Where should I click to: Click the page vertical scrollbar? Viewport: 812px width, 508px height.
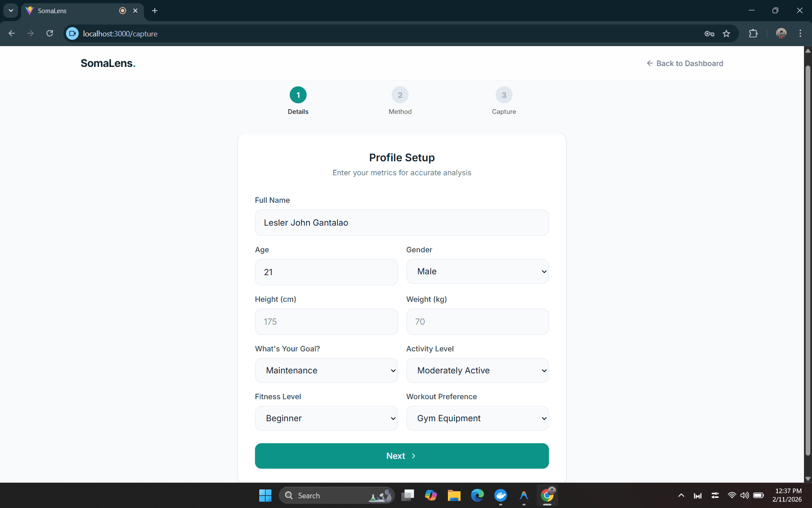click(x=808, y=260)
